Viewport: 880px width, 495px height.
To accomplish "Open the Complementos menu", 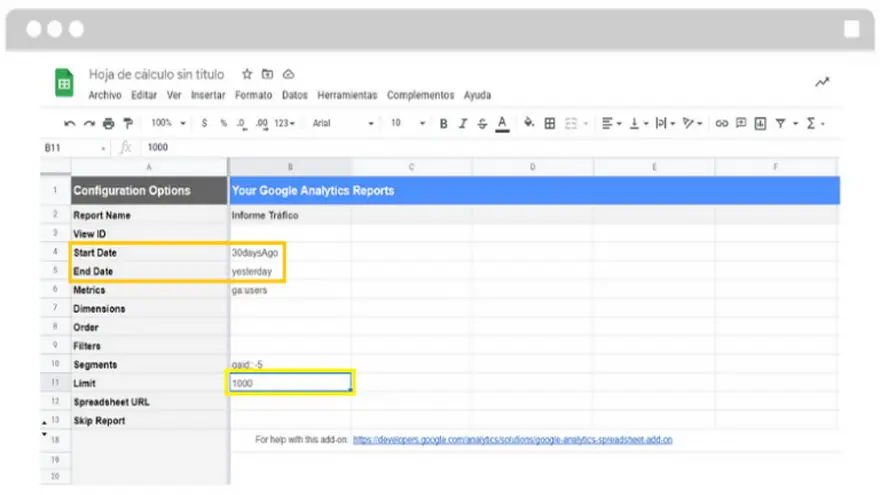I will [x=420, y=95].
